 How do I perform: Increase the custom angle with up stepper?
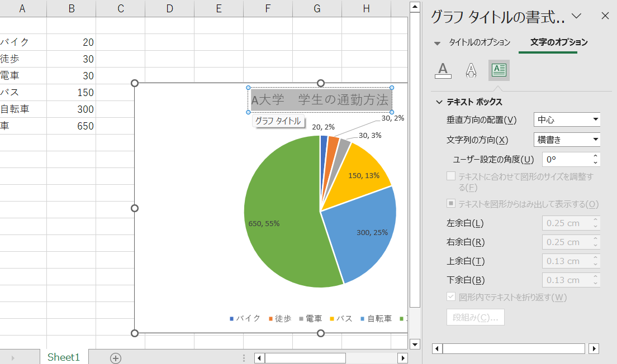[595, 156]
